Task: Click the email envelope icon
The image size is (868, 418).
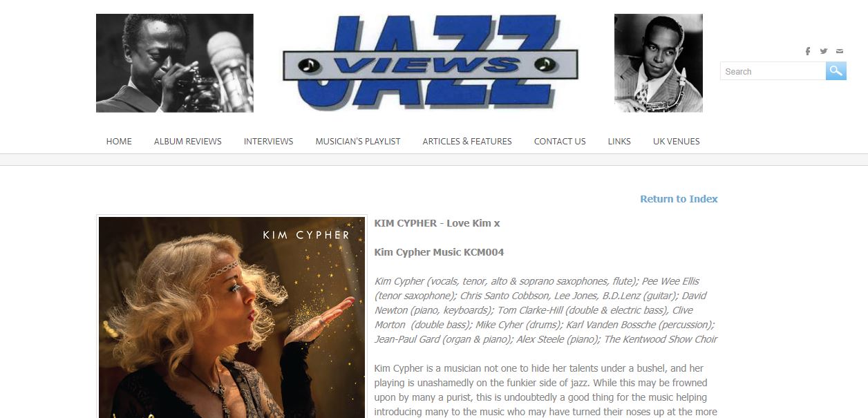Action: [x=840, y=51]
